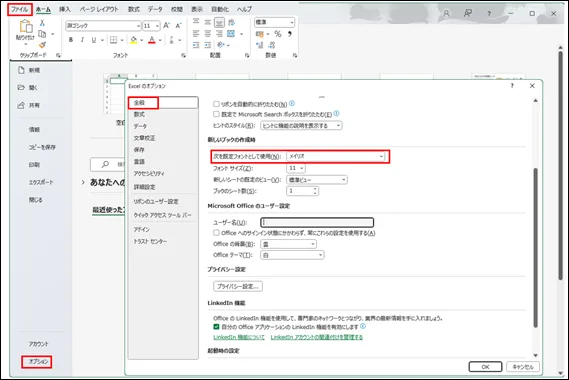Click the プライバシー設定... button

(238, 286)
